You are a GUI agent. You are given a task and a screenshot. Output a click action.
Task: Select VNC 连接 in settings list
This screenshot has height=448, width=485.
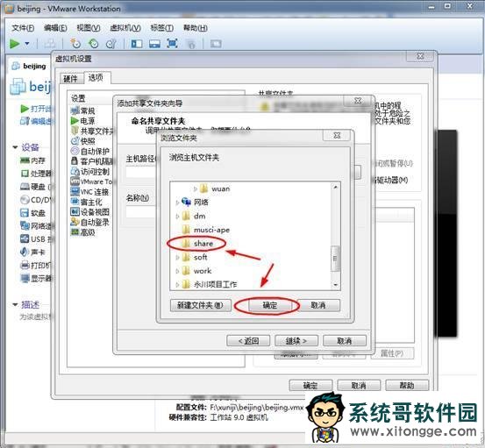90,192
